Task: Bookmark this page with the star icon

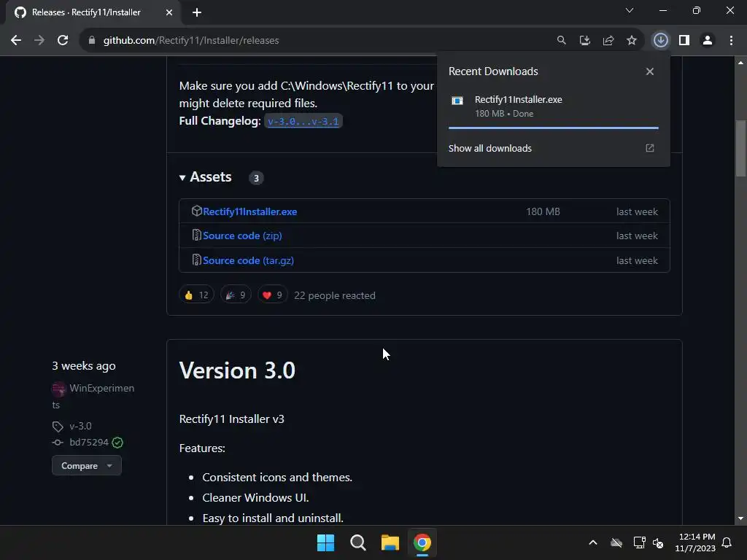Action: click(x=632, y=41)
